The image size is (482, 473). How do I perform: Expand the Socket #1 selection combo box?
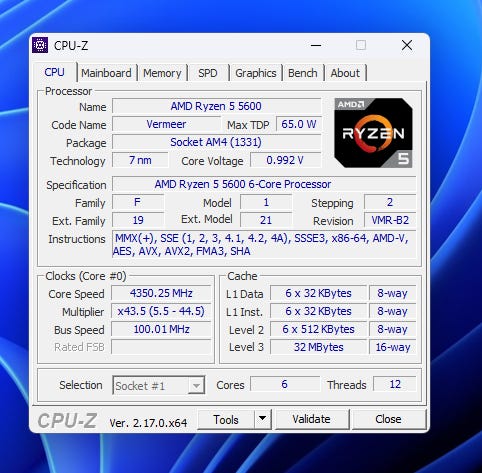(159, 385)
